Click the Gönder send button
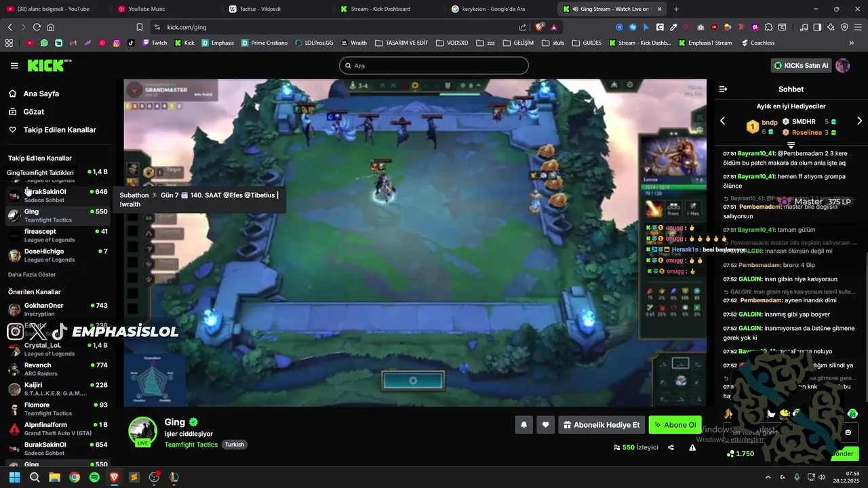The height and width of the screenshot is (488, 868). point(842,453)
